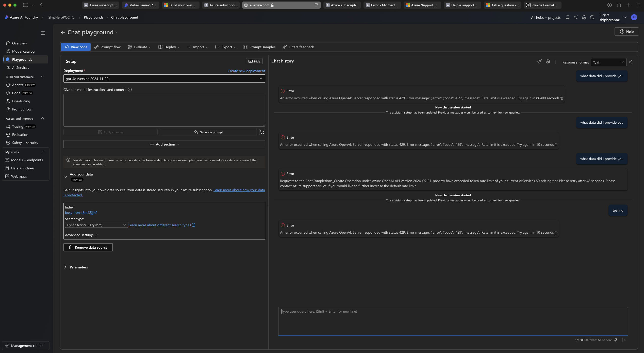
Task: Open Deployment model dropdown
Action: click(164, 78)
